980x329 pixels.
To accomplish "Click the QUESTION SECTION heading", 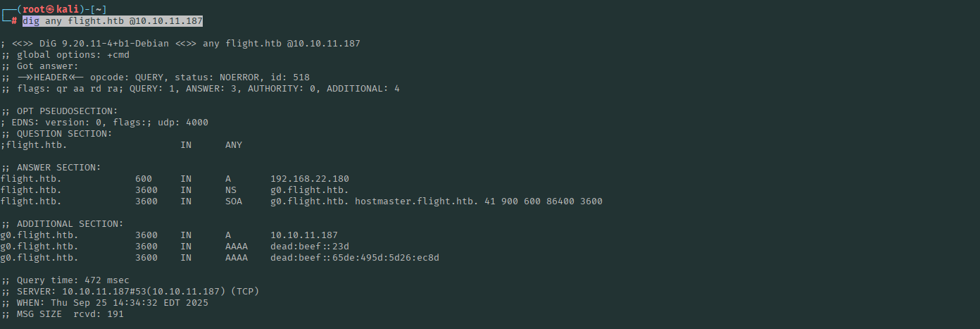I will point(65,134).
